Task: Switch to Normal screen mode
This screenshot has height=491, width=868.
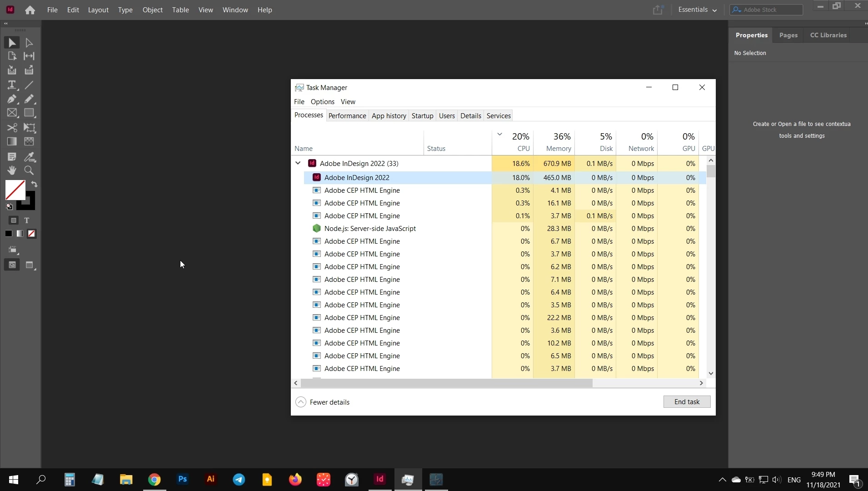Action: point(12,265)
